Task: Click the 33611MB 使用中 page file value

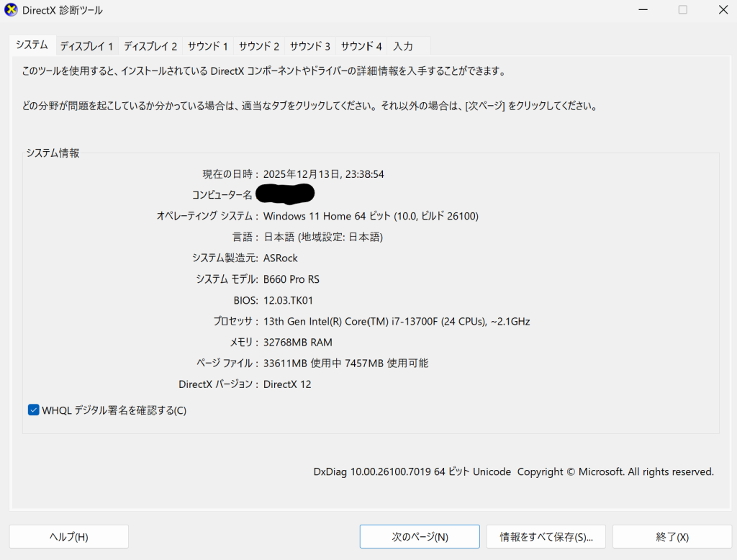Action: [345, 363]
